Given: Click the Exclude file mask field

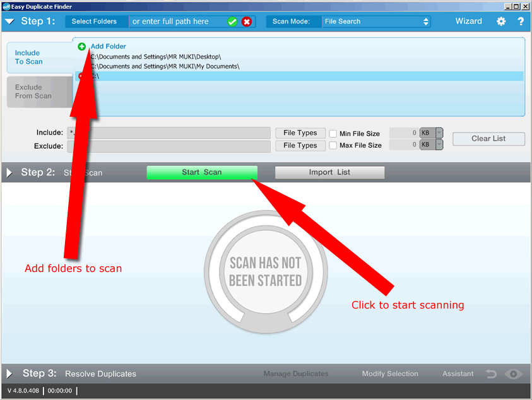Looking at the screenshot, I should 168,146.
